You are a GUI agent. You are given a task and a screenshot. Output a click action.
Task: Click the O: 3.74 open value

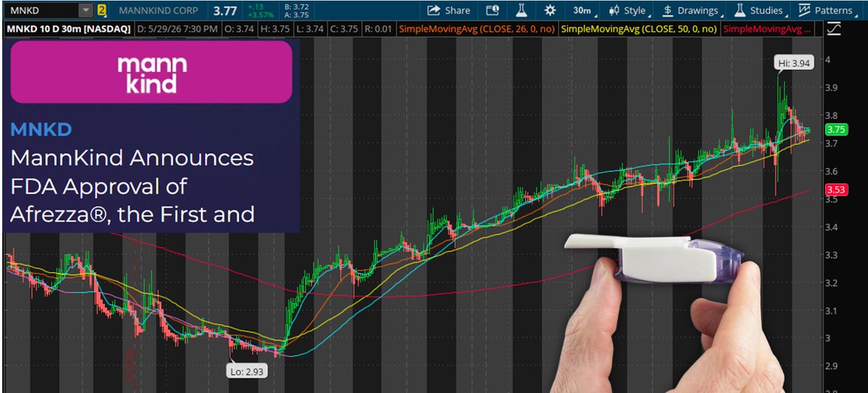click(x=239, y=29)
